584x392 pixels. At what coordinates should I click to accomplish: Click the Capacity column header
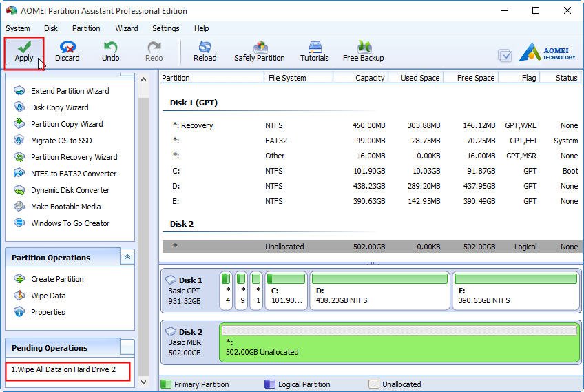pos(370,78)
